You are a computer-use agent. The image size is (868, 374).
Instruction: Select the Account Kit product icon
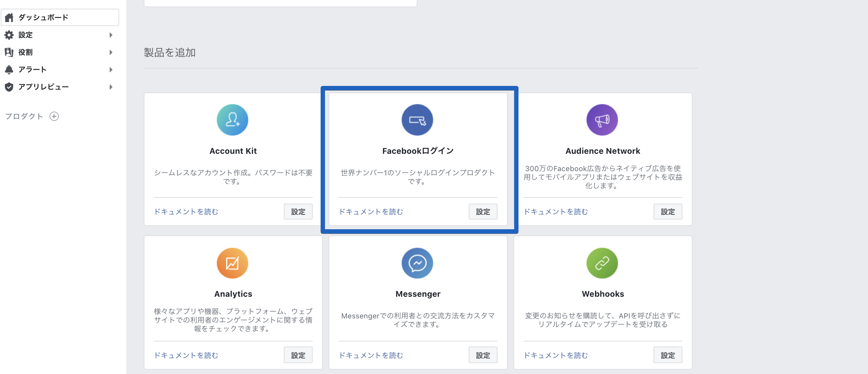pyautogui.click(x=232, y=119)
